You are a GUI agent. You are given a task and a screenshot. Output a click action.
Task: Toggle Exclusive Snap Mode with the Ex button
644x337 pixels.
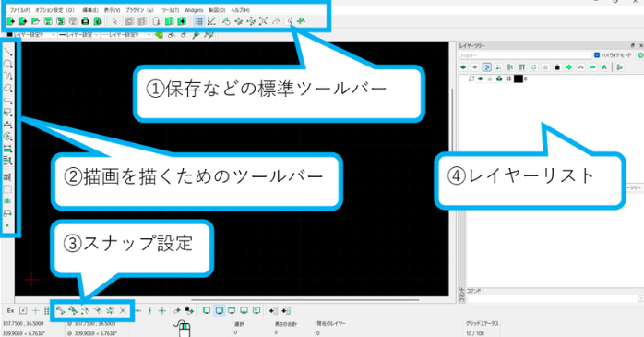11,311
